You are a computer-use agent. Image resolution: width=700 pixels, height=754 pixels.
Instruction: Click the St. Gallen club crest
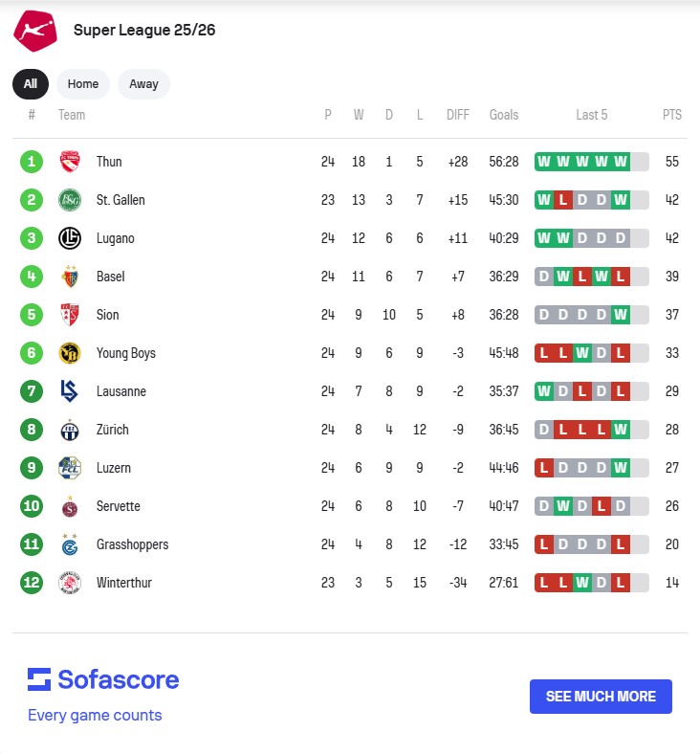[70, 200]
